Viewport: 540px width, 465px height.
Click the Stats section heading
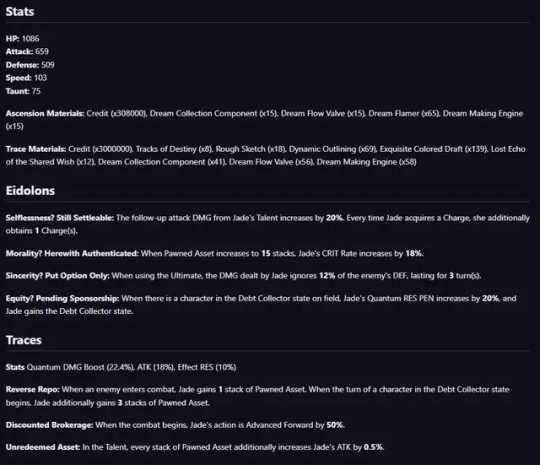pos(20,12)
